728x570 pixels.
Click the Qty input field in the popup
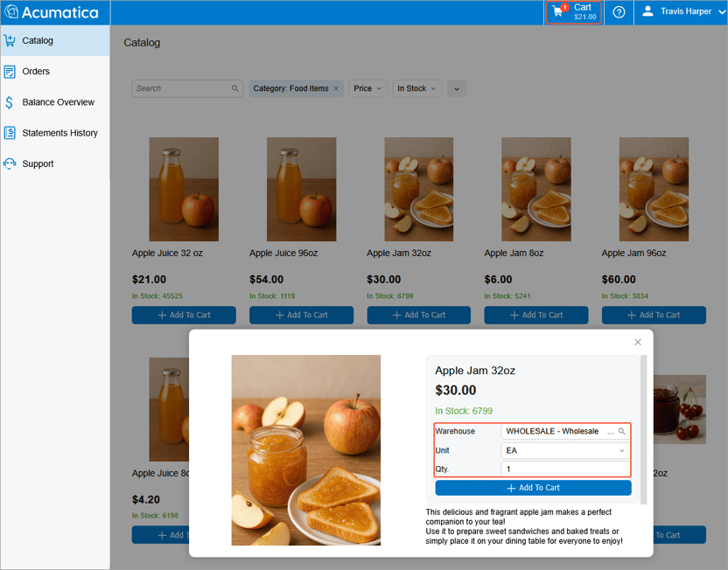564,469
